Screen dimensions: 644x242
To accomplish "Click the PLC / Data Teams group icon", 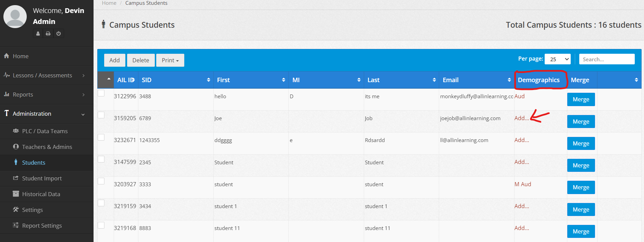I will tap(16, 131).
